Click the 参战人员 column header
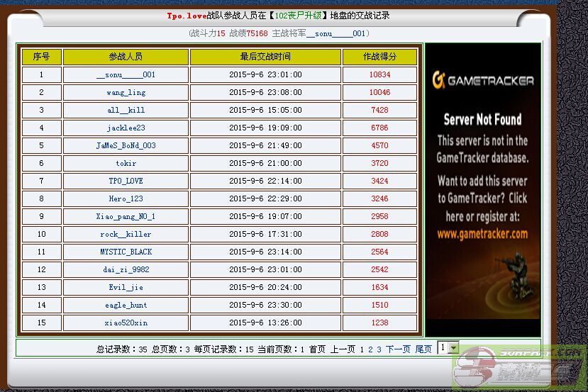The image size is (588, 392). pyautogui.click(x=126, y=57)
